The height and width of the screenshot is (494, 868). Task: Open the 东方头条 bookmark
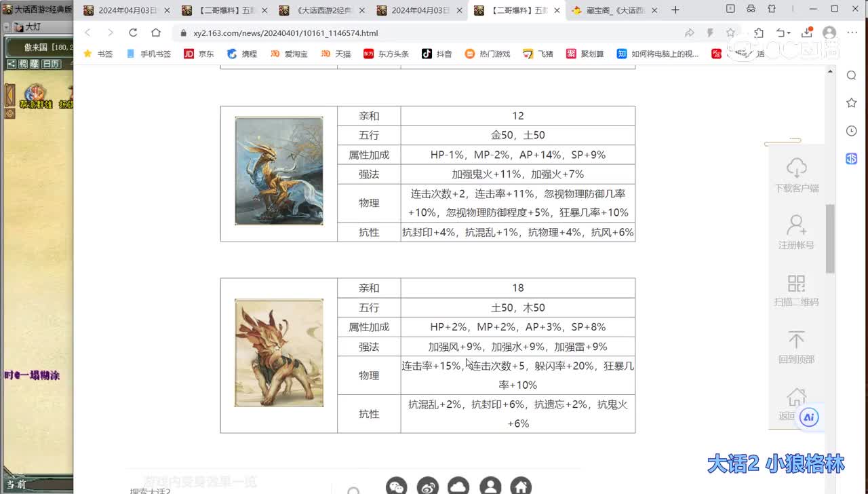pyautogui.click(x=386, y=54)
